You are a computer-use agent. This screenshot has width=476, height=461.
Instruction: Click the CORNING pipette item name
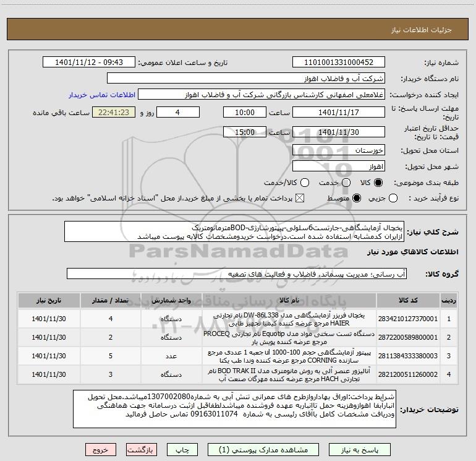pyautogui.click(x=289, y=356)
